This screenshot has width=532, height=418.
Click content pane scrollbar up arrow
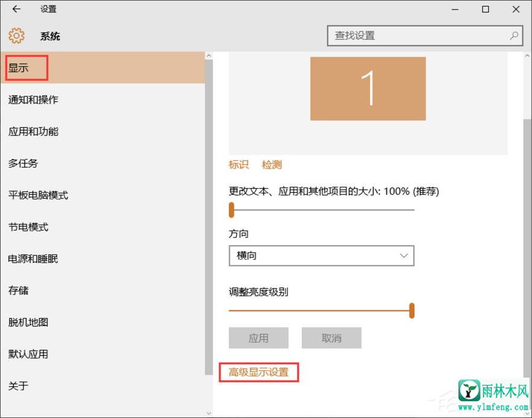coord(527,55)
